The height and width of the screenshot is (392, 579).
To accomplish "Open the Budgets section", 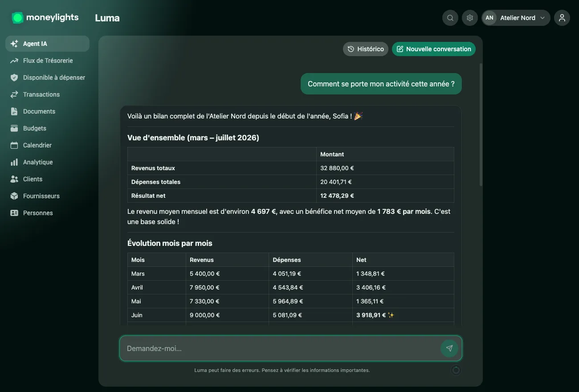I will coord(47,128).
